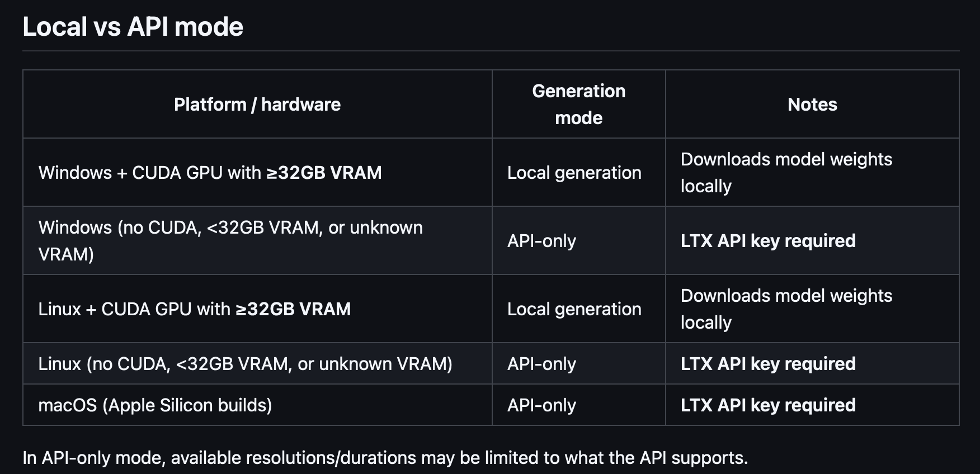The image size is (980, 474).
Task: Click "LTX API key required" for Linux
Action: tap(768, 364)
